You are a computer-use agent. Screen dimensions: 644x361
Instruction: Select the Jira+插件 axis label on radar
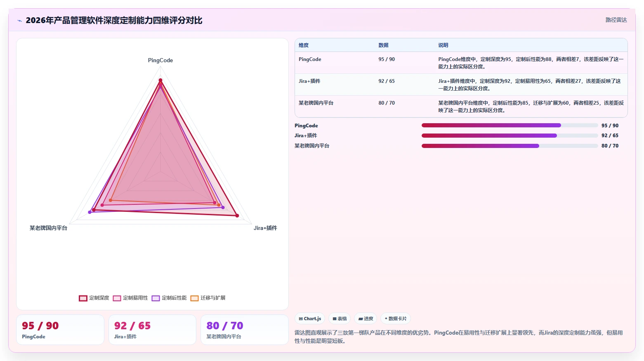(x=265, y=228)
